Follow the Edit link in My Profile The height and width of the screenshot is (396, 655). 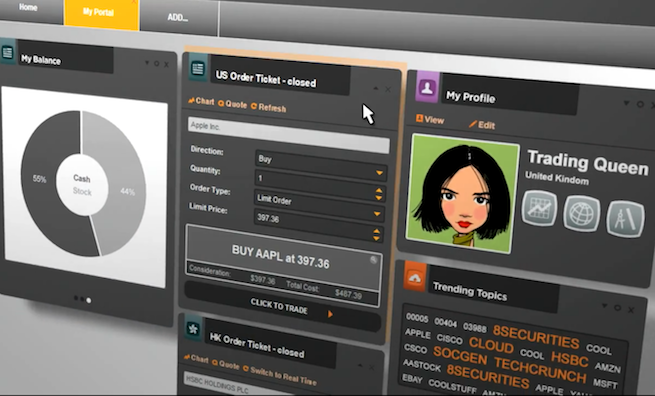[x=482, y=124]
